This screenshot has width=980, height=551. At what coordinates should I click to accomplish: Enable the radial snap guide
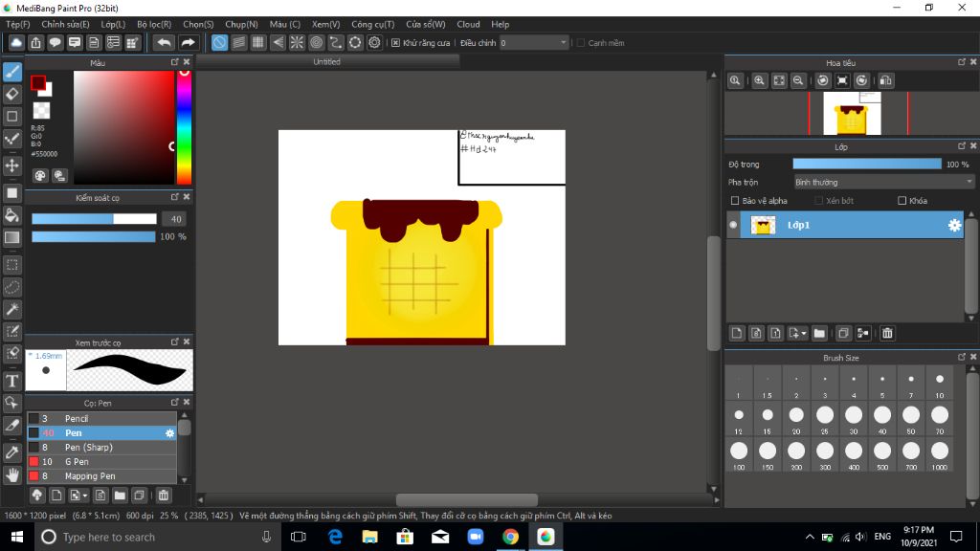297,42
